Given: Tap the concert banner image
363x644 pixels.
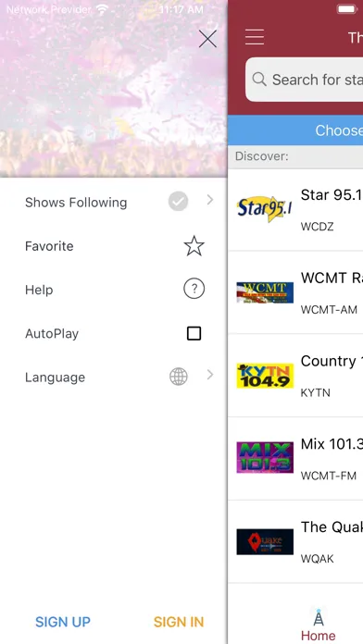Looking at the screenshot, I should [x=114, y=89].
